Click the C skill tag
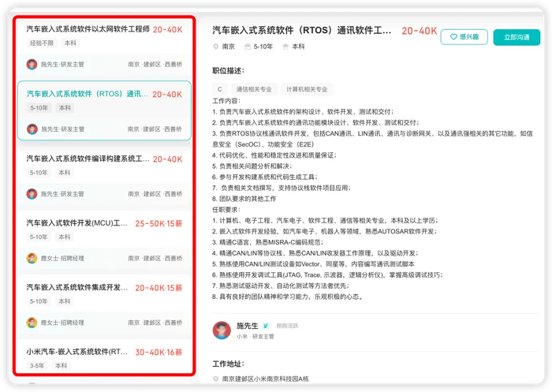The height and width of the screenshot is (392, 552). click(220, 89)
